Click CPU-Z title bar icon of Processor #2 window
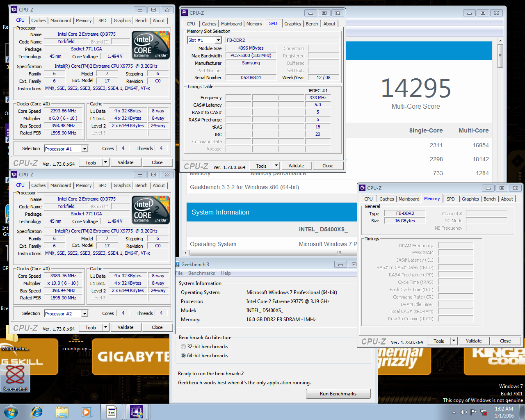Viewport: 525px width, 420px height. coord(14,174)
